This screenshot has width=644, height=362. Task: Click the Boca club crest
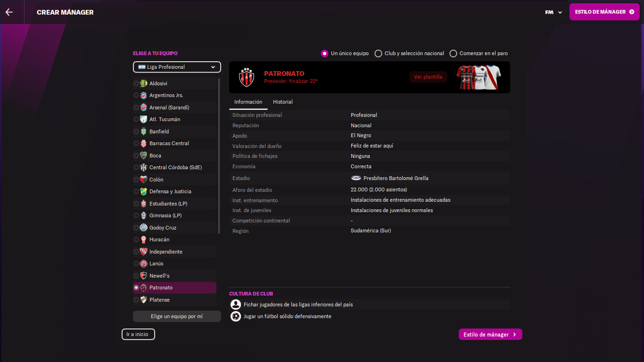click(x=143, y=156)
